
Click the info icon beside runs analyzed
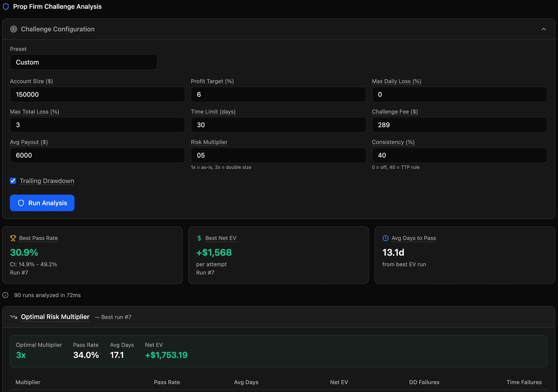point(6,295)
